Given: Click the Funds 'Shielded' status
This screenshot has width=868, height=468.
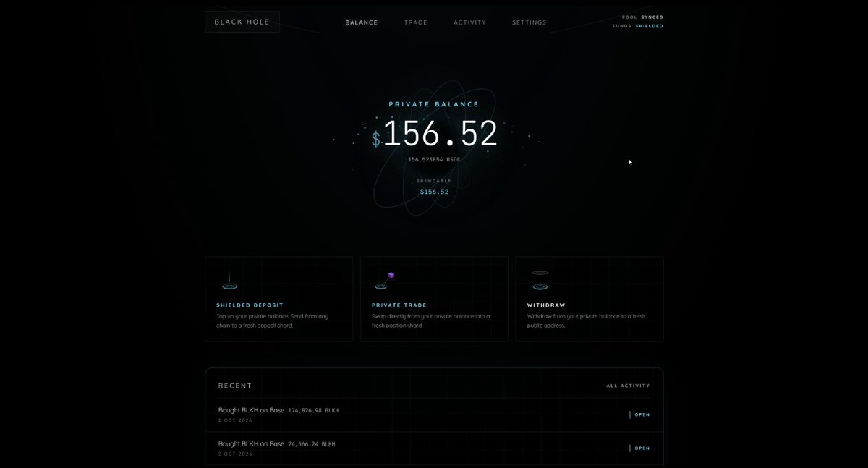Looking at the screenshot, I should point(650,26).
